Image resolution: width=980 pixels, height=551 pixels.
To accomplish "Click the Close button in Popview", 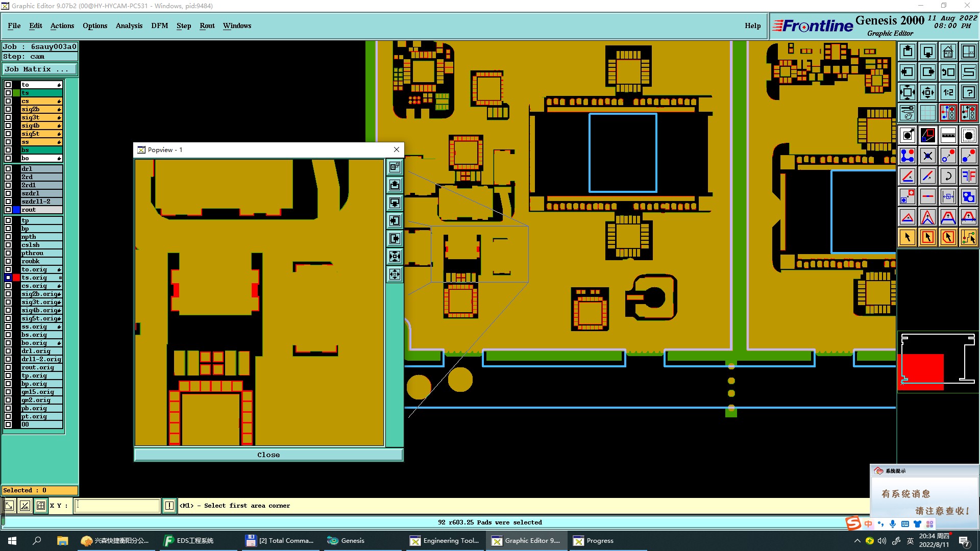I will (x=268, y=455).
